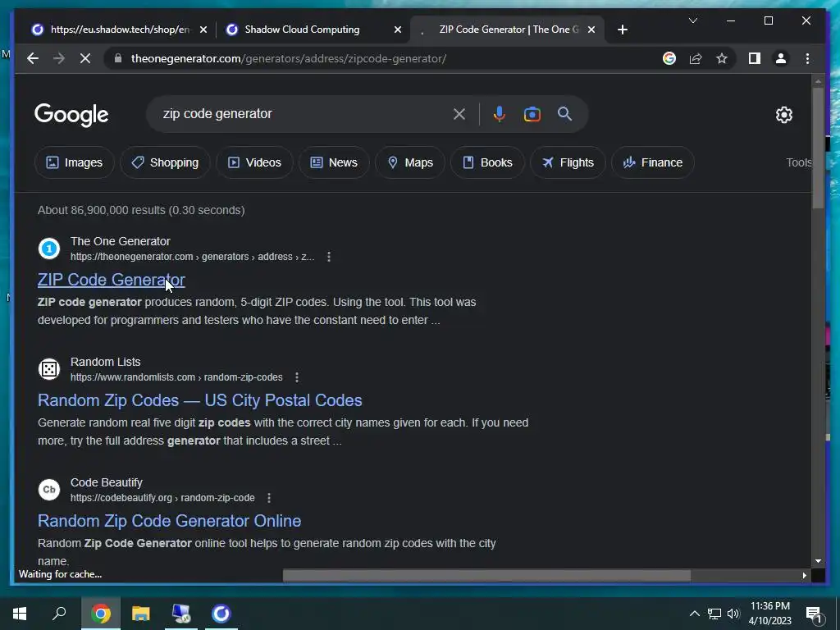Viewport: 840px width, 630px height.
Task: Click the magnifier search button
Action: (564, 114)
